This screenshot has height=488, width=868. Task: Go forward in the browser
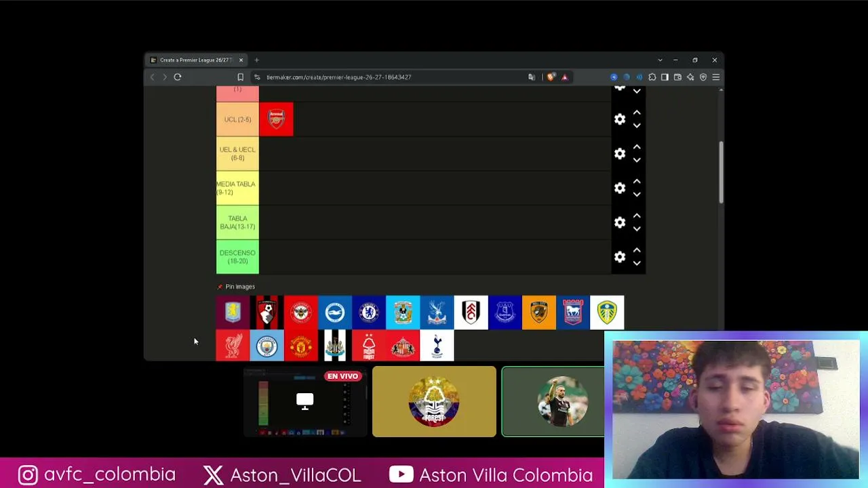click(x=165, y=77)
